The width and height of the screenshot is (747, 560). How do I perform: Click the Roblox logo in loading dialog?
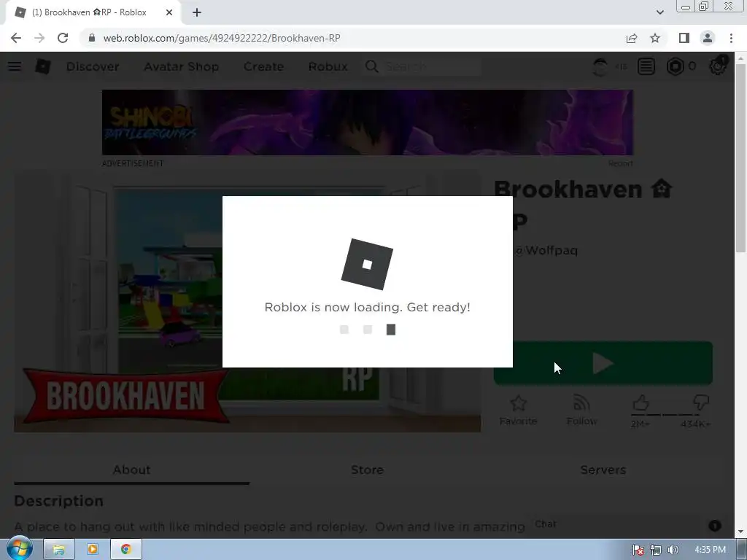click(x=367, y=264)
